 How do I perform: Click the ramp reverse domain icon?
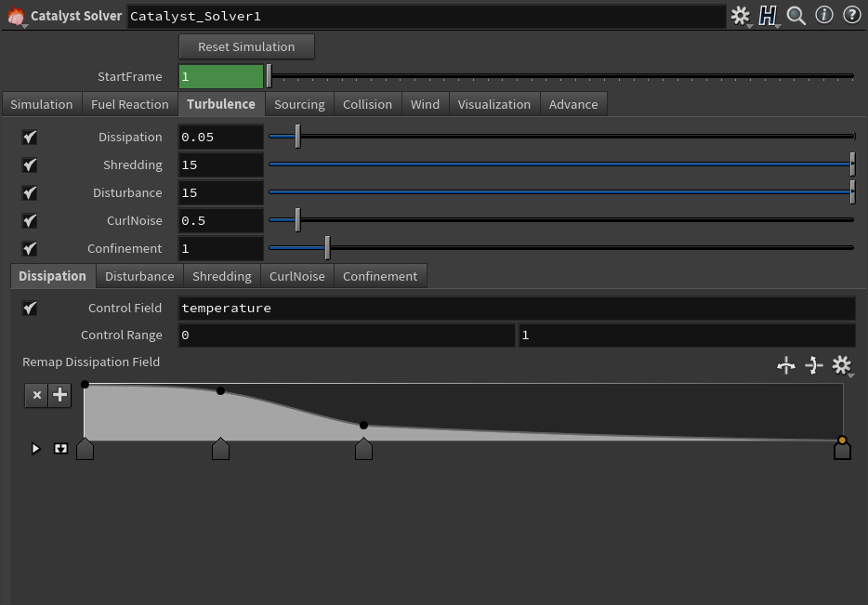786,365
